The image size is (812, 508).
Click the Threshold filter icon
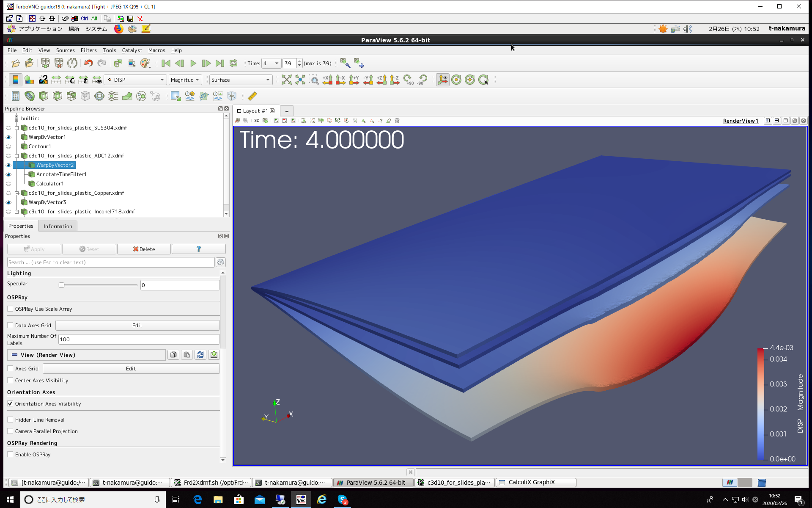[71, 96]
